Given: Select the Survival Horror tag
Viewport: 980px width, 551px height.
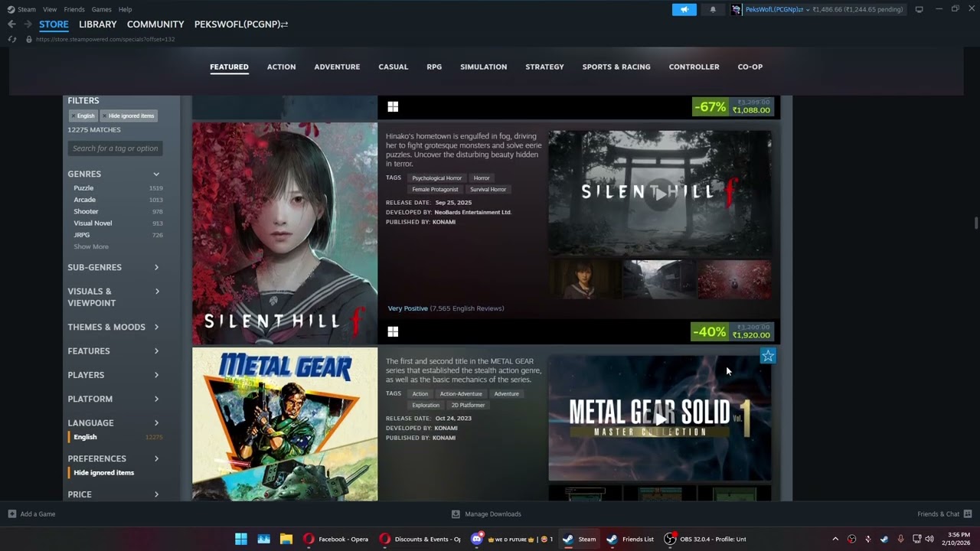Looking at the screenshot, I should [488, 190].
